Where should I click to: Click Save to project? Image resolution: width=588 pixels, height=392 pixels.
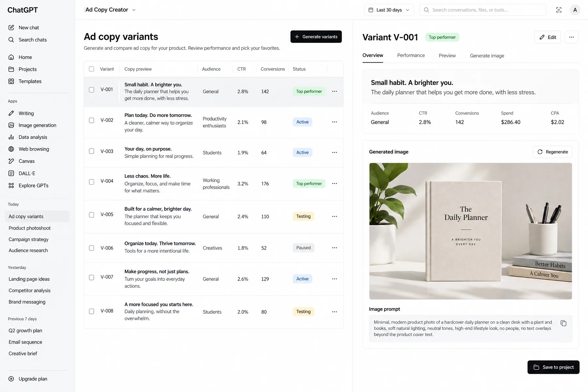click(553, 367)
